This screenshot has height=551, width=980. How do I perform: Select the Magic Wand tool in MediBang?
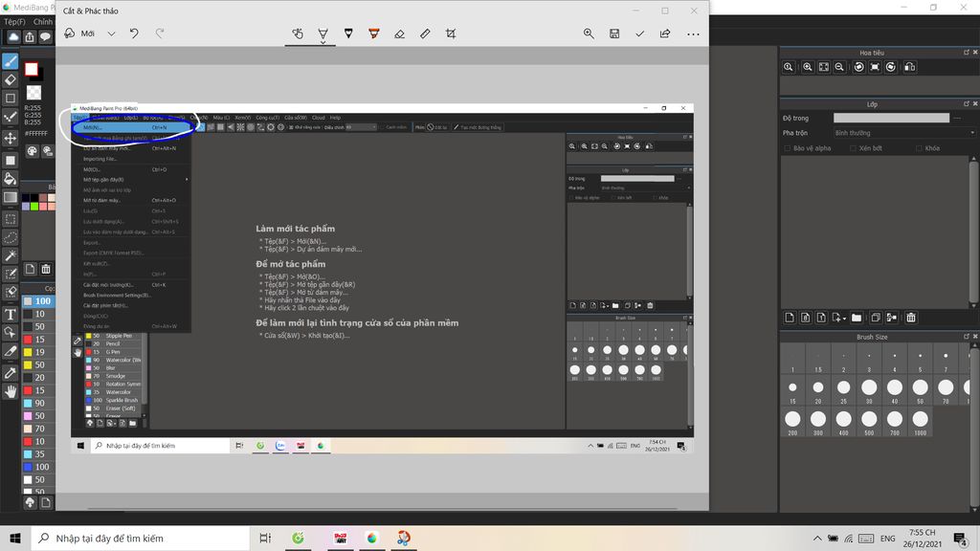click(x=10, y=255)
